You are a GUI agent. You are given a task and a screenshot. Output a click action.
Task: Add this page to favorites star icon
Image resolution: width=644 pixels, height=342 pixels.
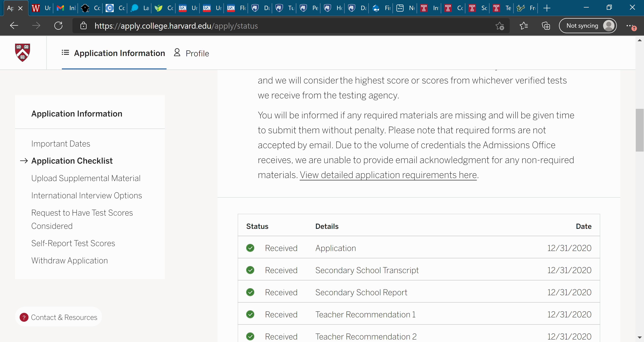point(499,26)
